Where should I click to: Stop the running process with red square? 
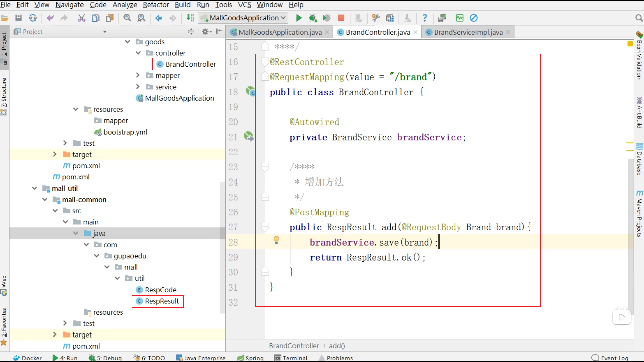[341, 18]
